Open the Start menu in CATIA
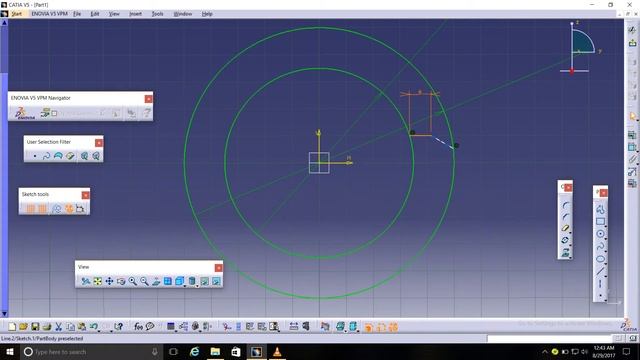Viewport: 640px width, 360px height. (x=16, y=14)
